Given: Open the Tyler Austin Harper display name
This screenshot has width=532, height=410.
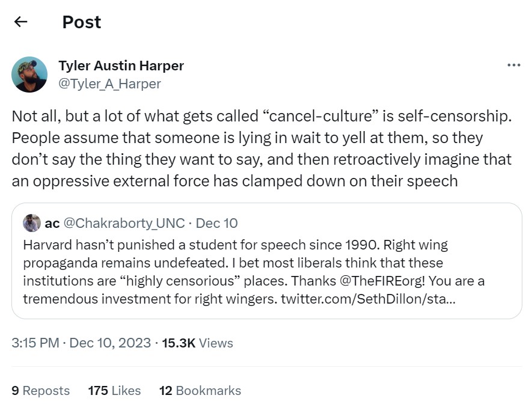Looking at the screenshot, I should click(121, 66).
